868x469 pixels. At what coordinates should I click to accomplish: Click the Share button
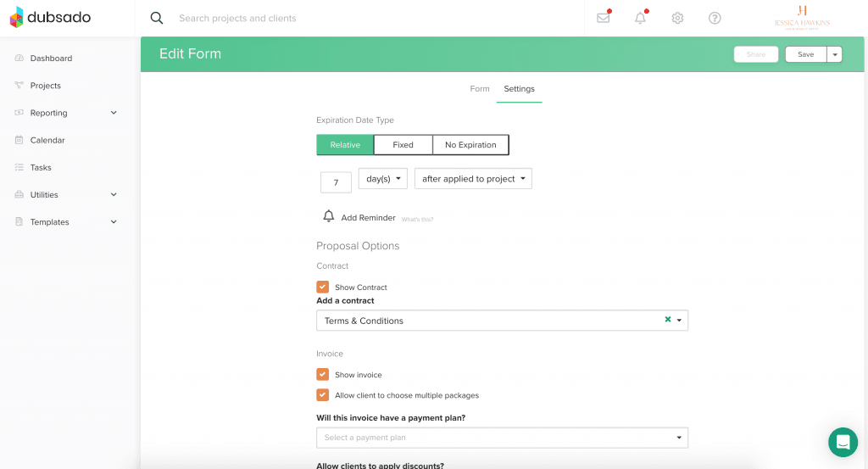755,54
